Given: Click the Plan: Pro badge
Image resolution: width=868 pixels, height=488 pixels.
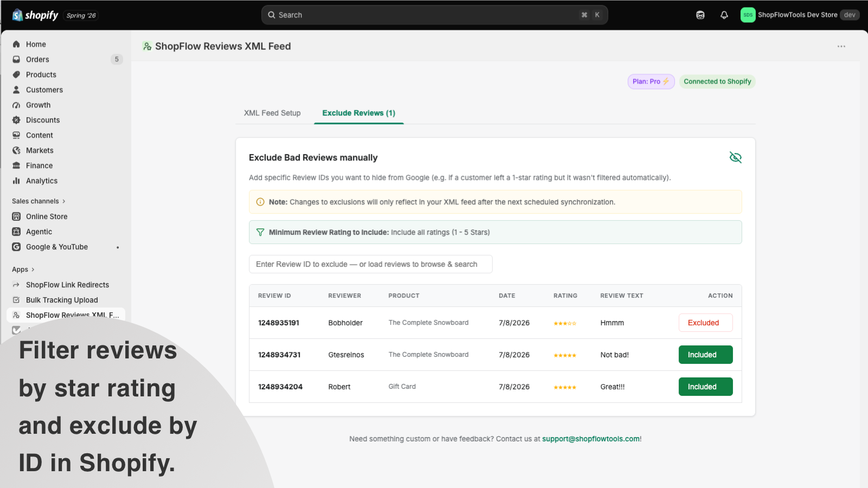Looking at the screenshot, I should tap(651, 81).
